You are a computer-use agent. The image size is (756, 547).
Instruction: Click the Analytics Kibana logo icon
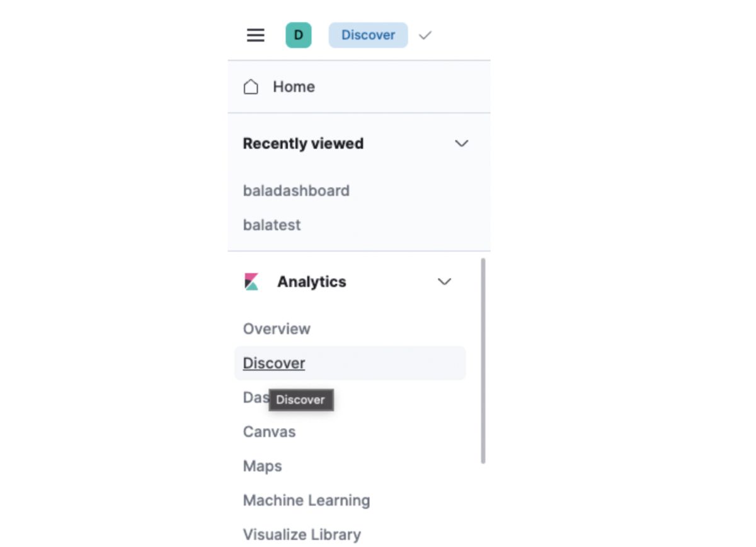tap(251, 281)
